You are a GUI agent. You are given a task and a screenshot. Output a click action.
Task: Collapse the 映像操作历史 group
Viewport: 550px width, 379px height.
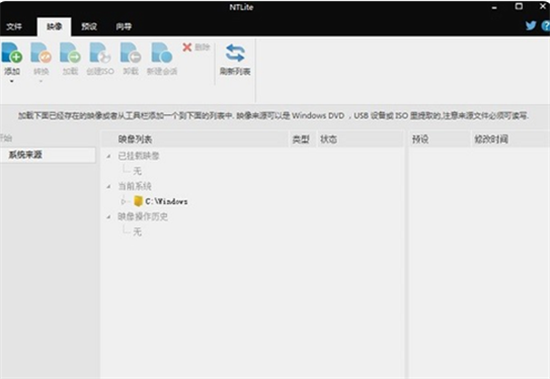coord(109,217)
